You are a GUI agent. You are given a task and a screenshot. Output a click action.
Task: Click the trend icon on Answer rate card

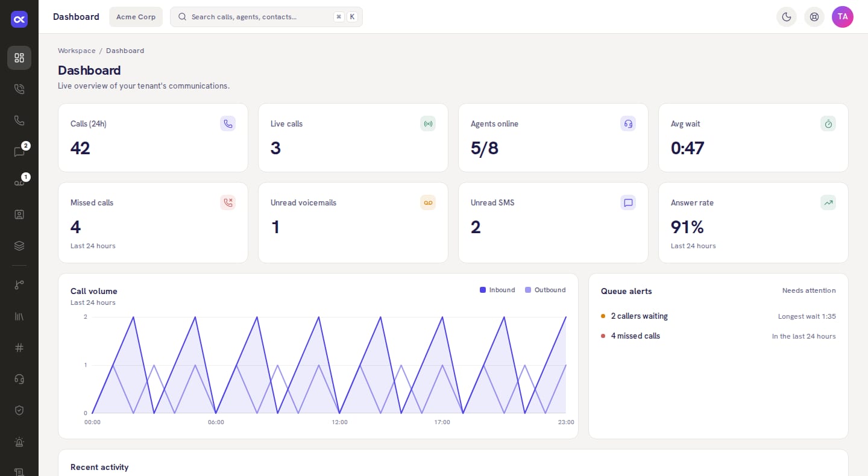(828, 202)
